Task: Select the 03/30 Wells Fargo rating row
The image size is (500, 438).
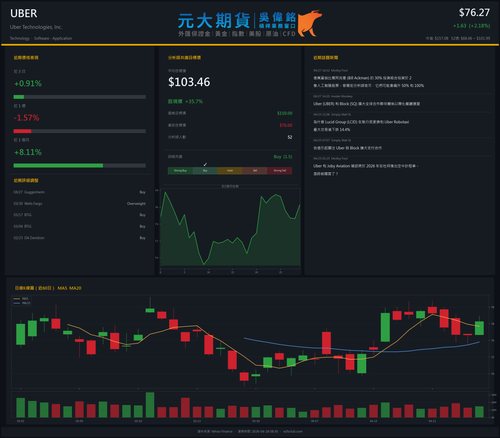Action: point(79,204)
